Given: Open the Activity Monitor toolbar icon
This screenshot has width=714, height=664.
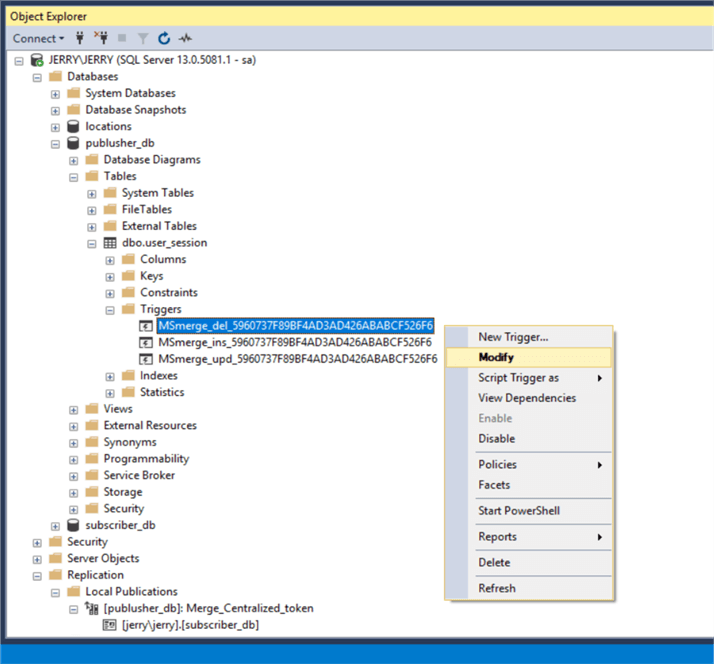Looking at the screenshot, I should [x=185, y=39].
